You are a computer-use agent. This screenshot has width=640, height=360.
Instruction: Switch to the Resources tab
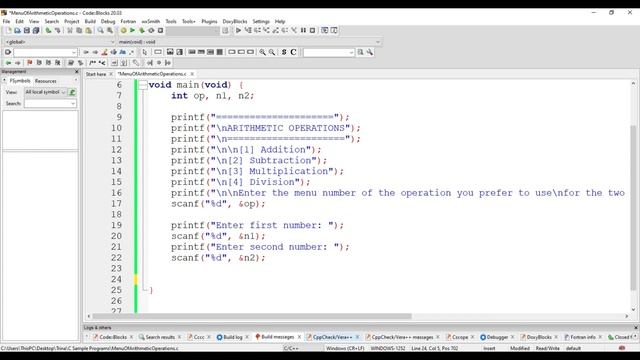click(x=46, y=81)
